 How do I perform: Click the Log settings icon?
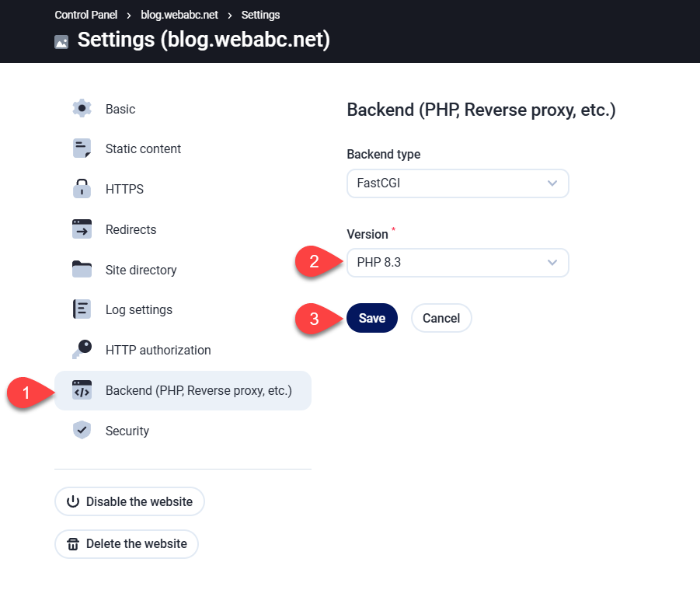[82, 309]
